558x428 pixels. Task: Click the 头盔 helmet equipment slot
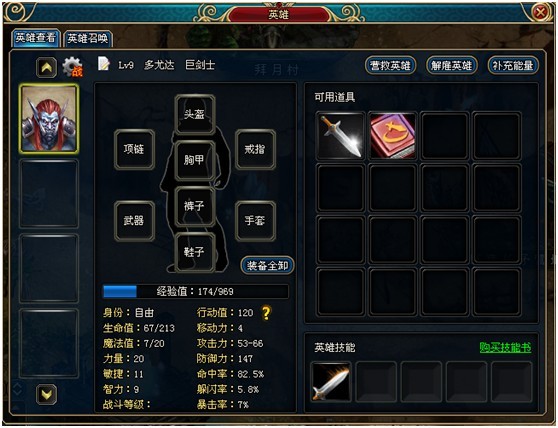(195, 114)
